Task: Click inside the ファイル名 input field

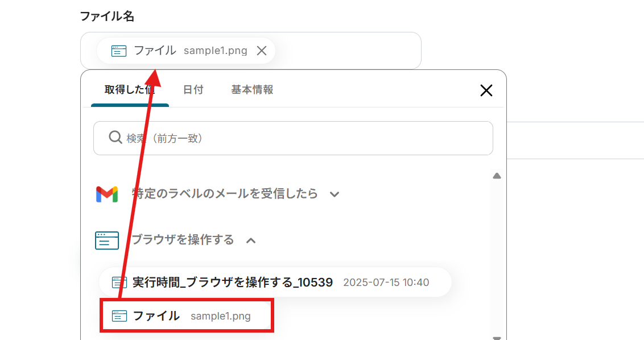Action: pyautogui.click(x=347, y=51)
